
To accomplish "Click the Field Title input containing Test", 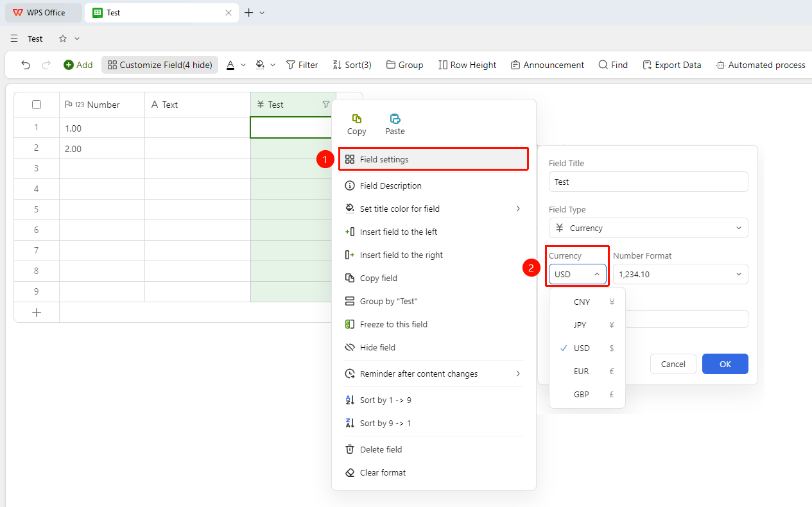I will tap(648, 182).
